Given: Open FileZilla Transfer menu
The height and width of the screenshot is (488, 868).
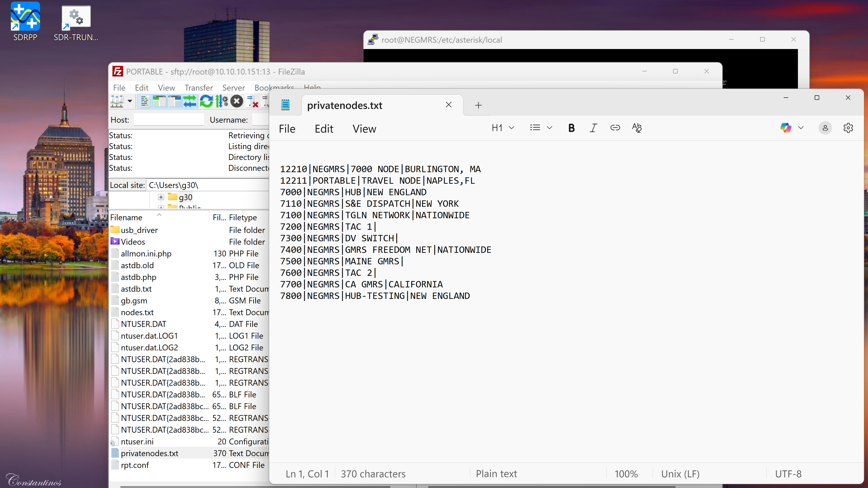Looking at the screenshot, I should coord(198,88).
